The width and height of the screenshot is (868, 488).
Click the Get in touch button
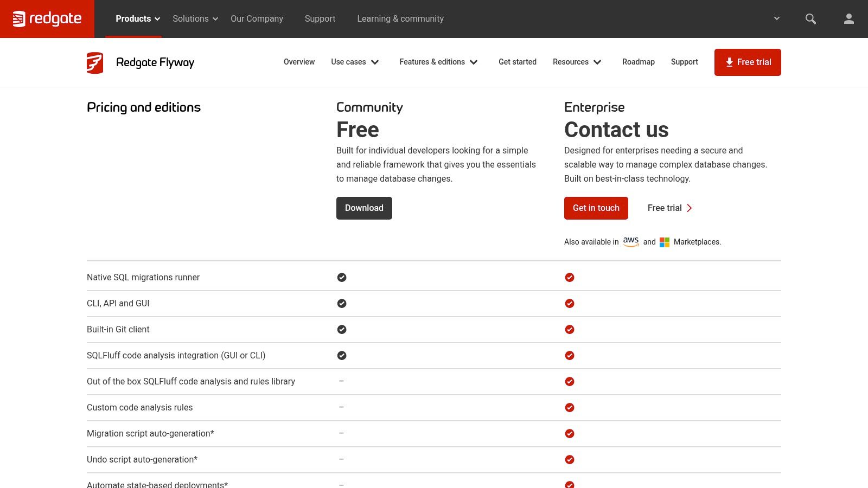point(596,208)
